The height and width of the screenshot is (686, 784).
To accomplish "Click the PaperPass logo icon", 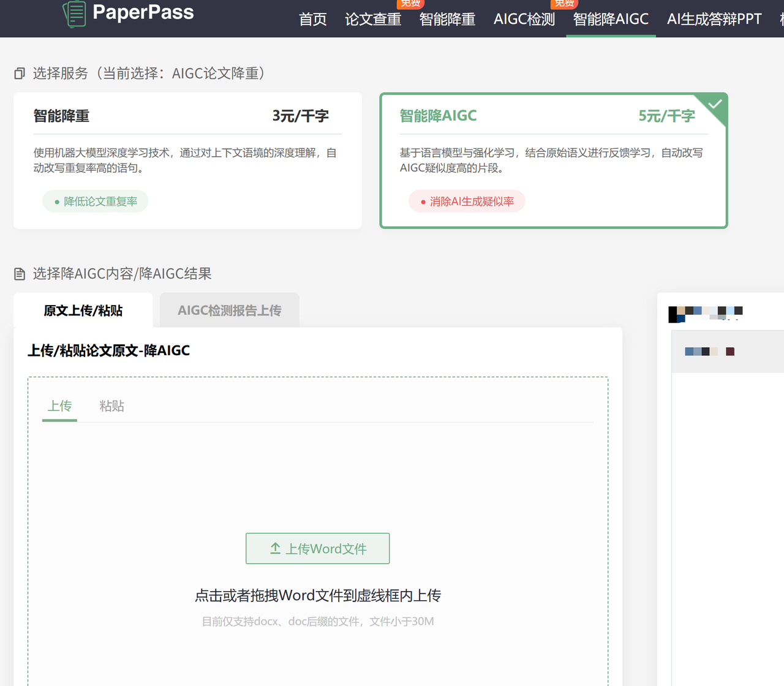I will pyautogui.click(x=75, y=13).
